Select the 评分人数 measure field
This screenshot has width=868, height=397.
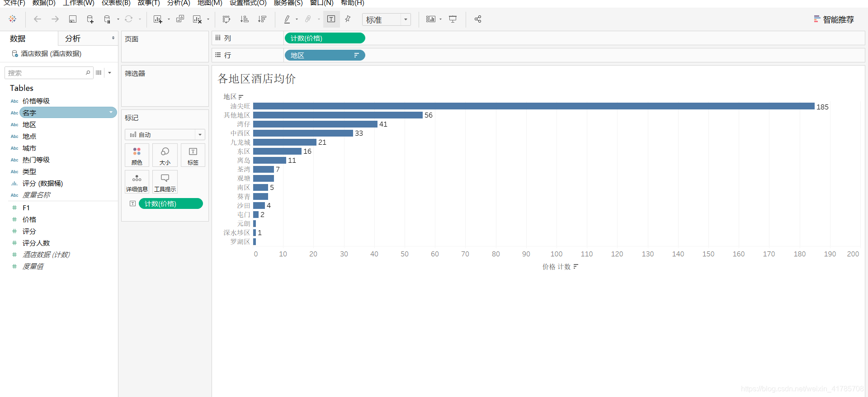click(x=36, y=243)
